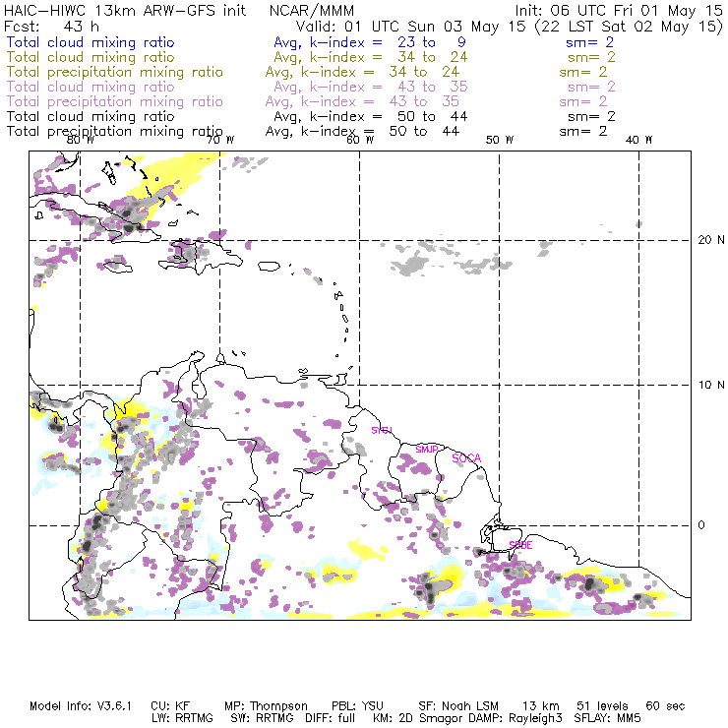Click the olive 'Total precipitation mixing ratio' legend line
This screenshot has width=728, height=728.
pyautogui.click(x=115, y=73)
